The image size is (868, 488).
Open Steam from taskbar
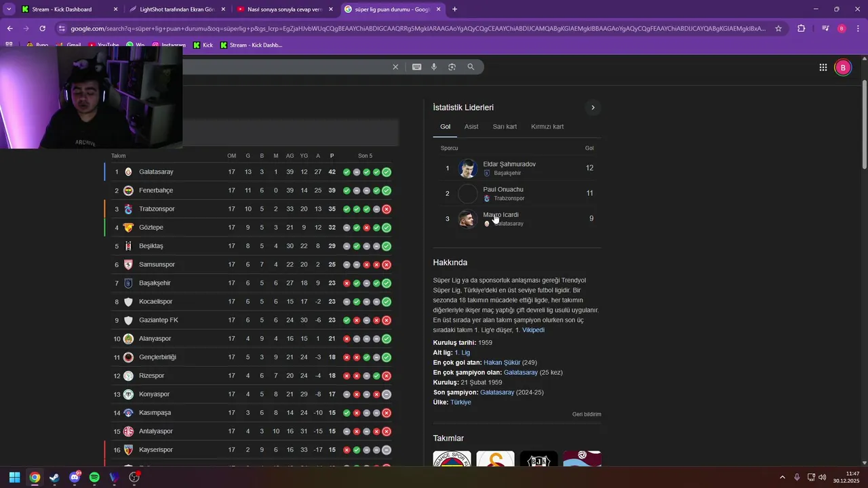54,477
